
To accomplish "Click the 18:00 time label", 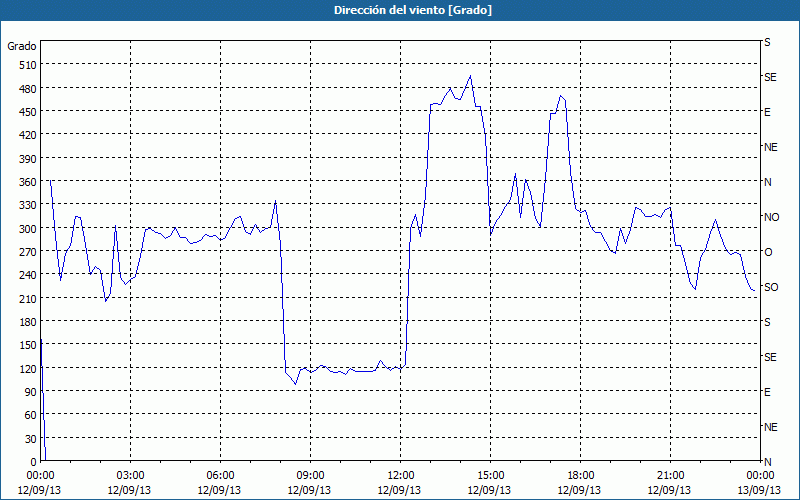I will click(x=580, y=476).
